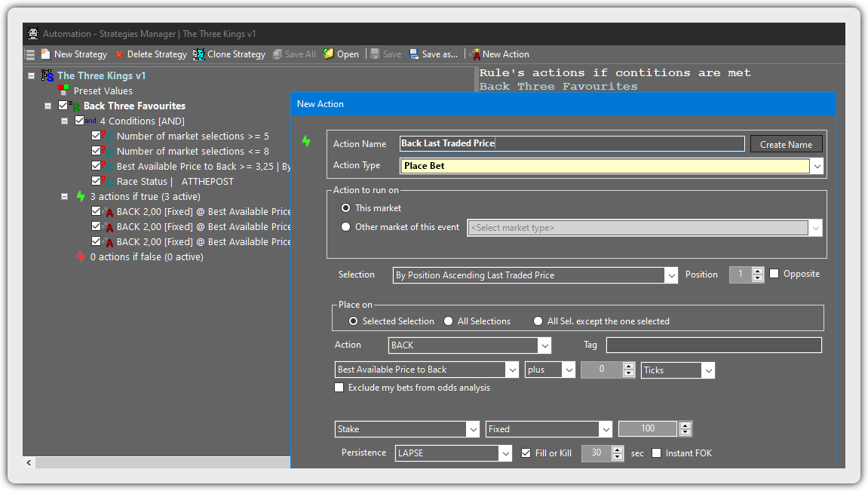The width and height of the screenshot is (868, 491).
Task: Click the tree panel horizontal scrollbar left arrow
Action: tap(29, 463)
